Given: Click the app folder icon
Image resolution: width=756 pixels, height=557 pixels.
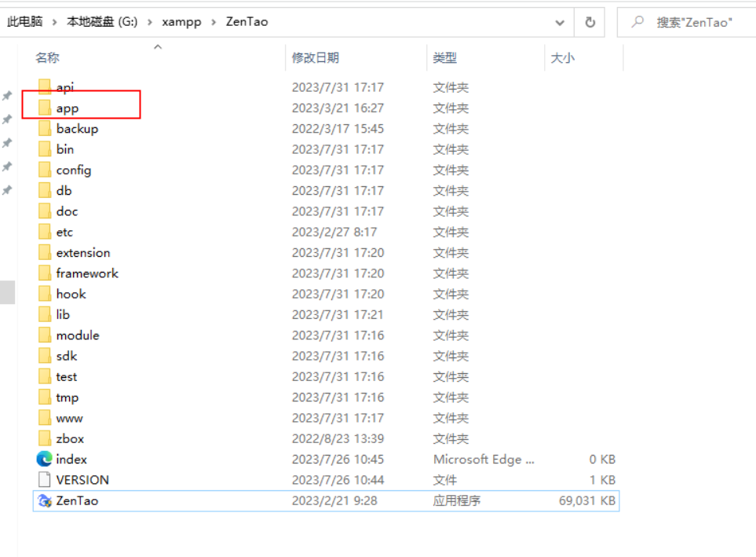Looking at the screenshot, I should [x=45, y=108].
